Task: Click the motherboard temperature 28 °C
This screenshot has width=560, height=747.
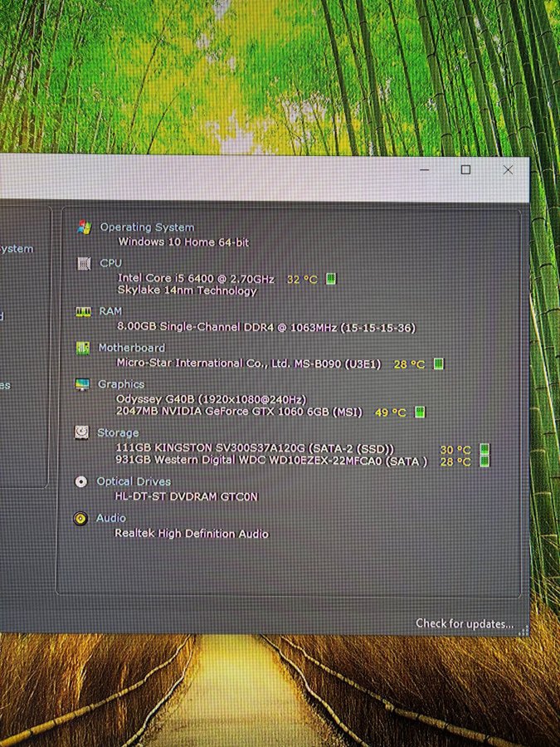Action: (x=409, y=364)
